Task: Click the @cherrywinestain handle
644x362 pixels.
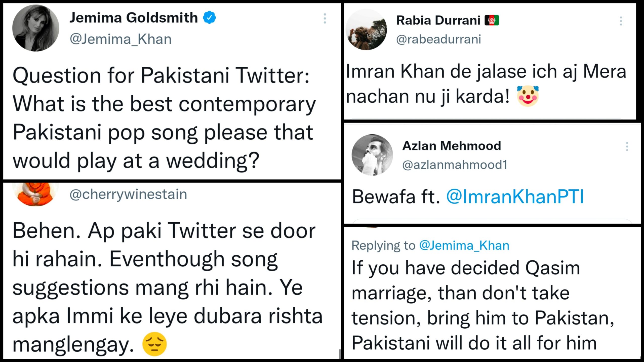Action: coord(128,194)
